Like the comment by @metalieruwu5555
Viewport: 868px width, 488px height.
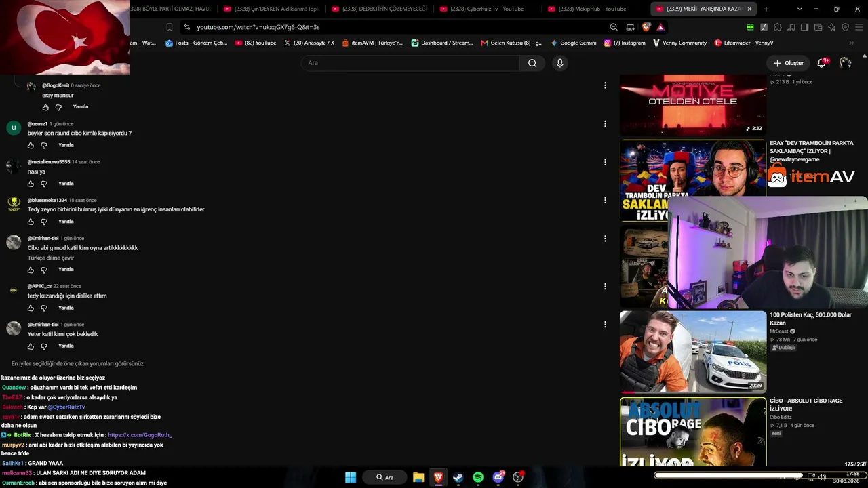pos(31,184)
